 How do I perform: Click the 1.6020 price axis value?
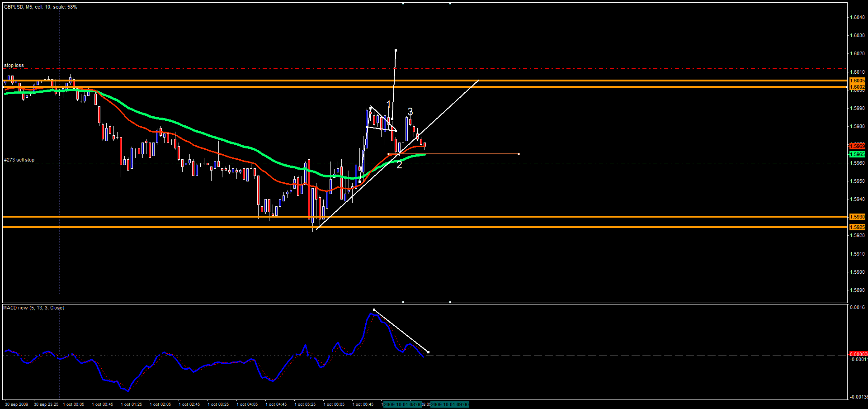pyautogui.click(x=858, y=53)
